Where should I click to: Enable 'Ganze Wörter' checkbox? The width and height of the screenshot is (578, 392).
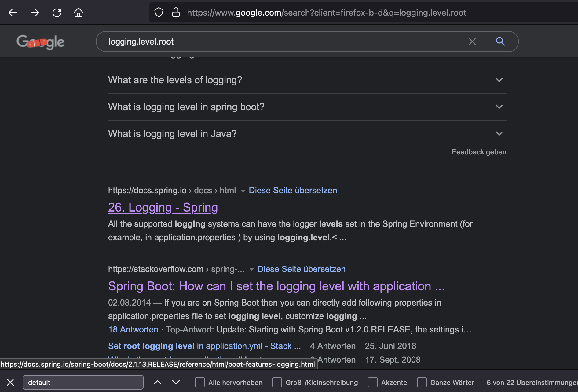click(422, 382)
